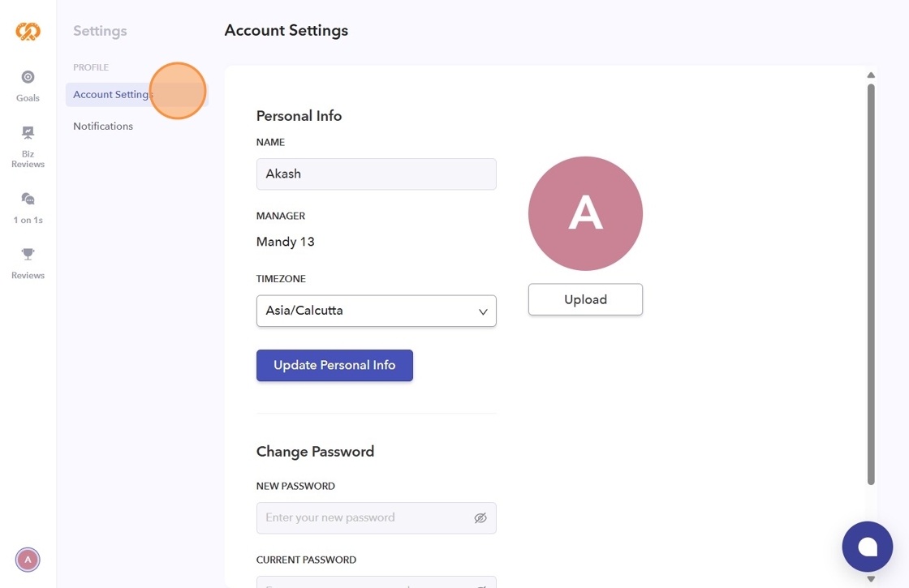Click the vertical scrollbar thumb

pyautogui.click(x=871, y=284)
